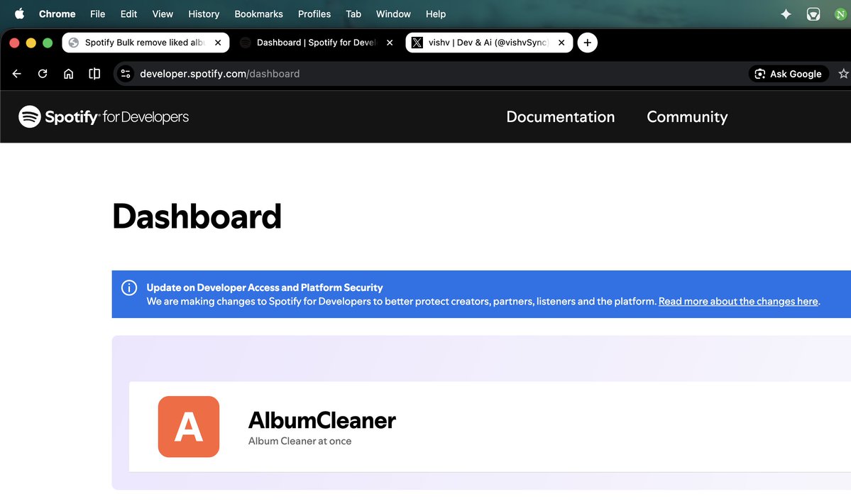Viewport: 851px width, 504px height.
Task: Bookmark this page with star icon
Action: [x=843, y=74]
